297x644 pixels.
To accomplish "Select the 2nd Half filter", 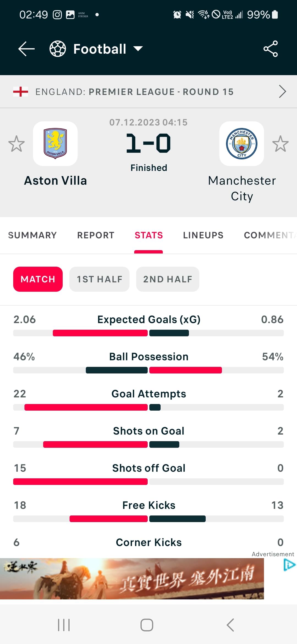I will coord(168,279).
